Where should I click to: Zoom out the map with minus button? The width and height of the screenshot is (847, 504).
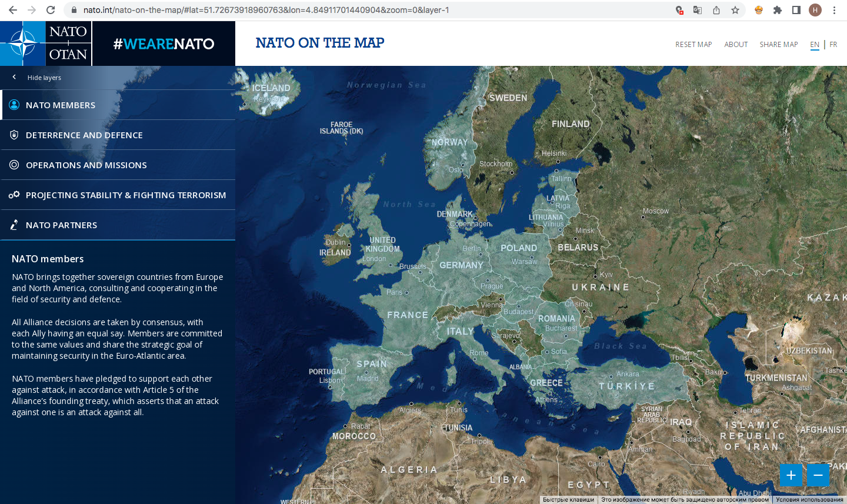click(818, 475)
